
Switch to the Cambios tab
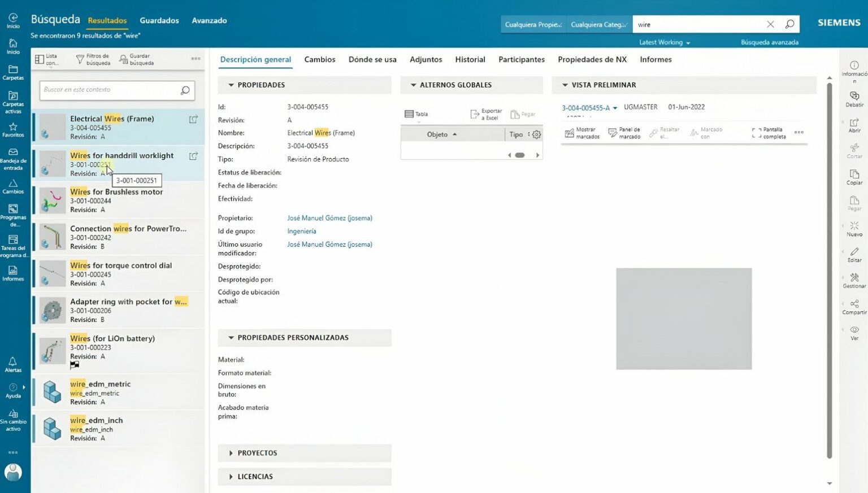click(320, 59)
